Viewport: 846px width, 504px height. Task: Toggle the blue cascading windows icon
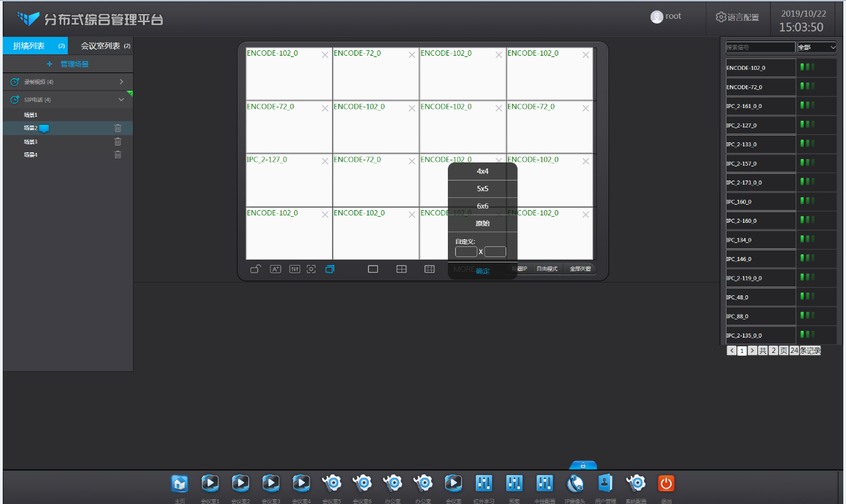(x=330, y=269)
